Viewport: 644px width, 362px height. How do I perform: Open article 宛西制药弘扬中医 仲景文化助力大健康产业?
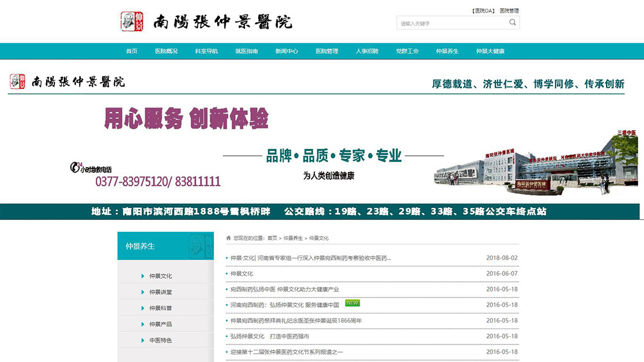285,289
